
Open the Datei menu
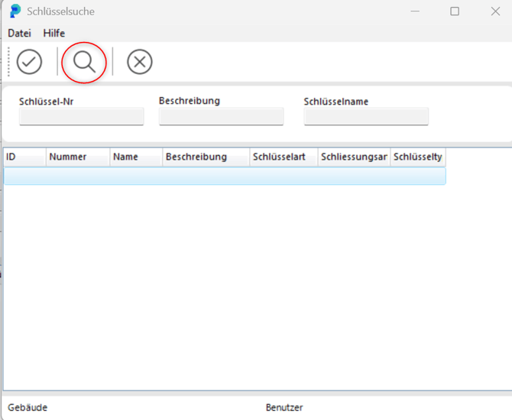point(20,34)
